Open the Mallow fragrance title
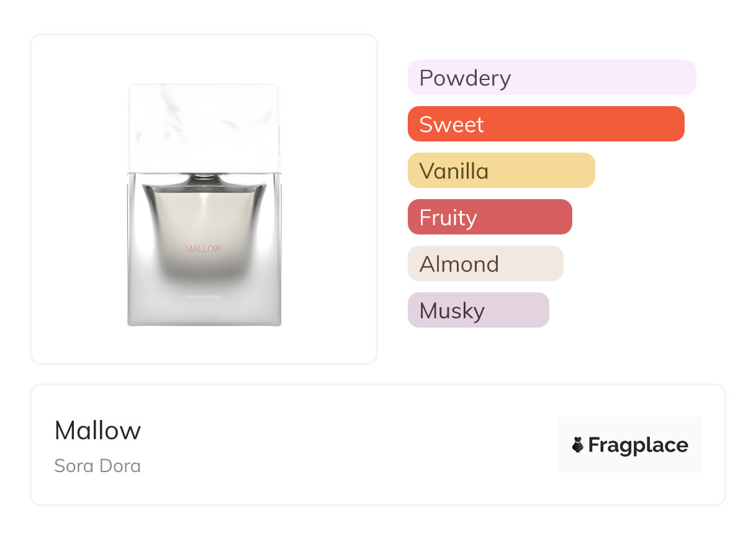756x536 pixels. 97,430
